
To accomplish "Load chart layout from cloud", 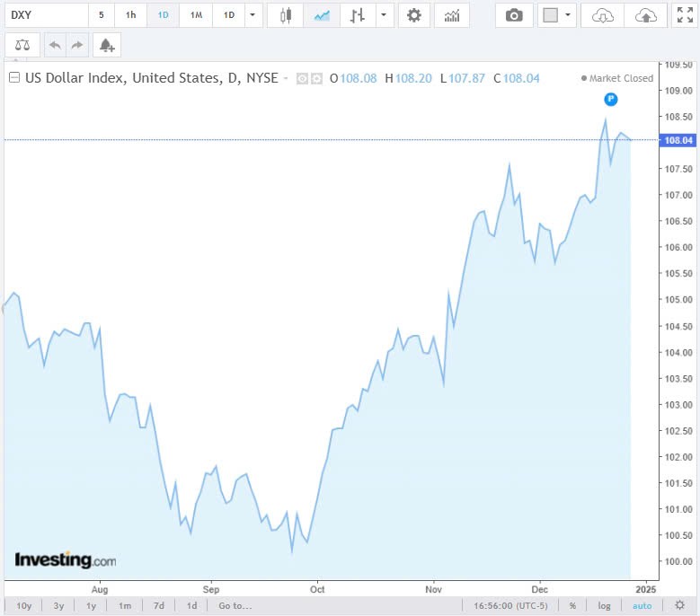I will point(602,15).
